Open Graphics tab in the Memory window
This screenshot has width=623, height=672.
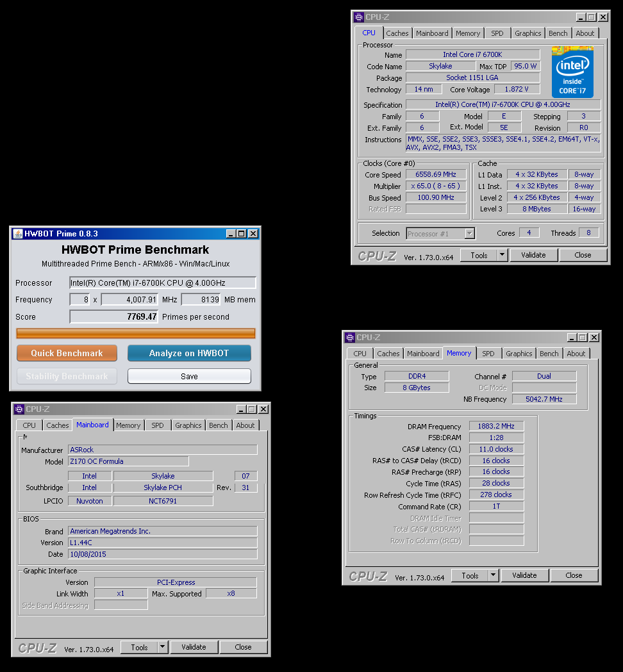click(519, 354)
